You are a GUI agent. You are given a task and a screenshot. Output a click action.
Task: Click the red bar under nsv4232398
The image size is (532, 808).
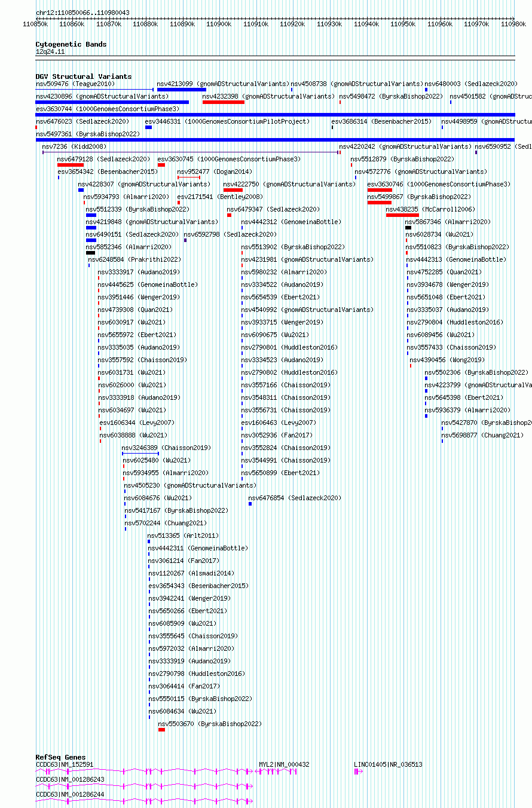point(224,102)
